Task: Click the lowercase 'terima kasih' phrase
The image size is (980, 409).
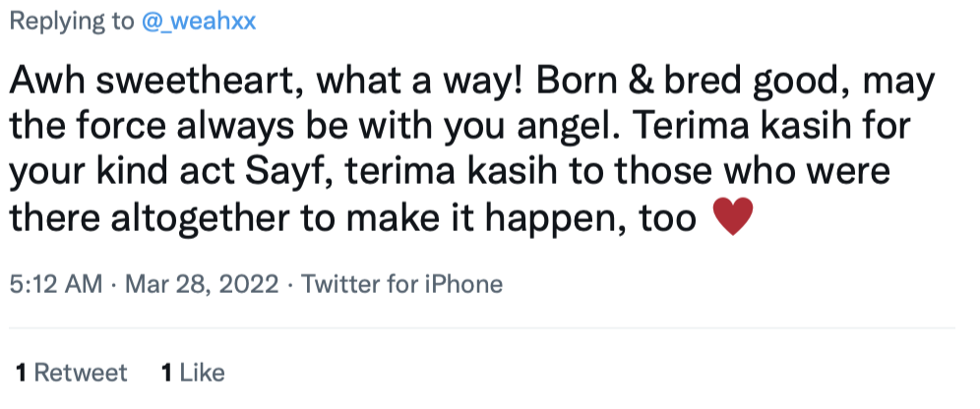Action: point(451,173)
